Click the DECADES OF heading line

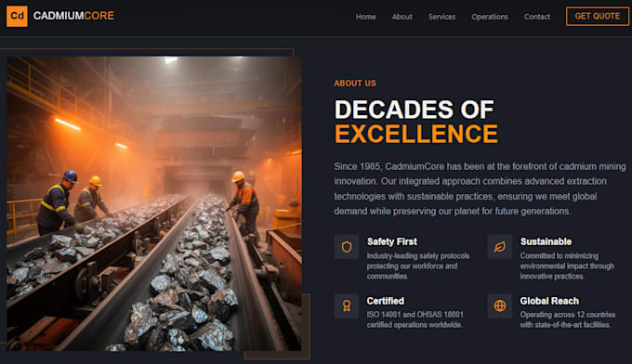pos(414,110)
